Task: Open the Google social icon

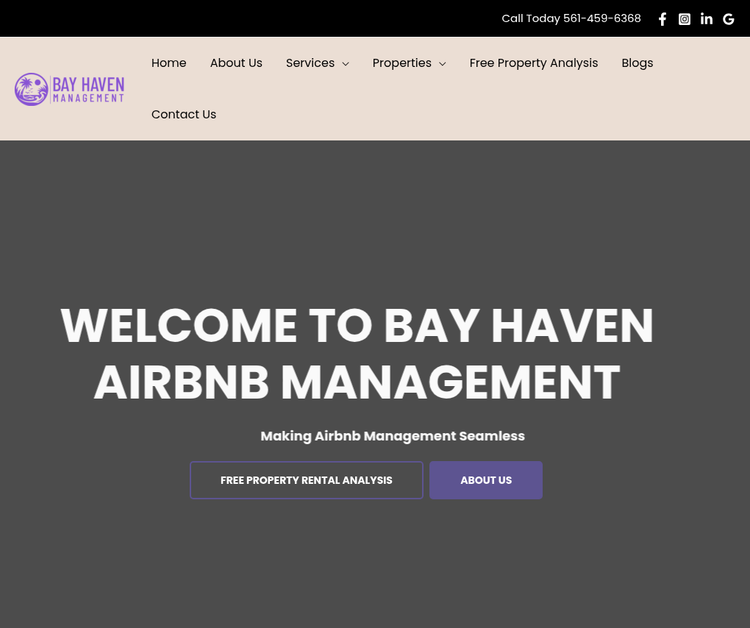Action: 728,19
